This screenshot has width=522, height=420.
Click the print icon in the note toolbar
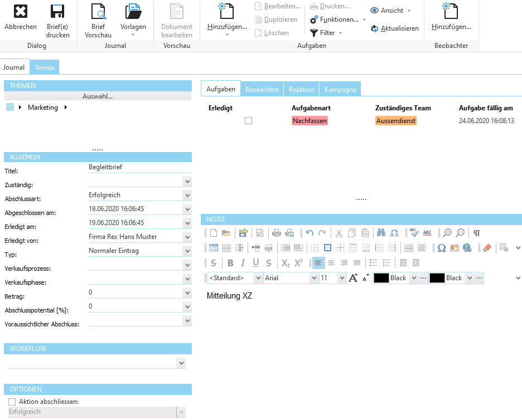click(276, 233)
